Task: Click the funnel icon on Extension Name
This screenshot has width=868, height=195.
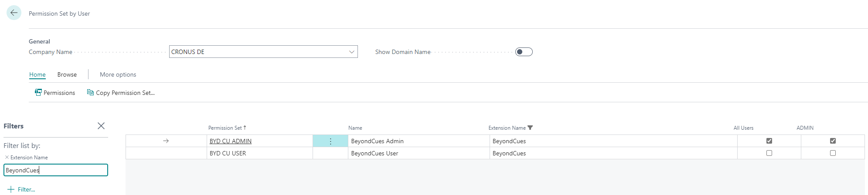Action: (x=530, y=128)
